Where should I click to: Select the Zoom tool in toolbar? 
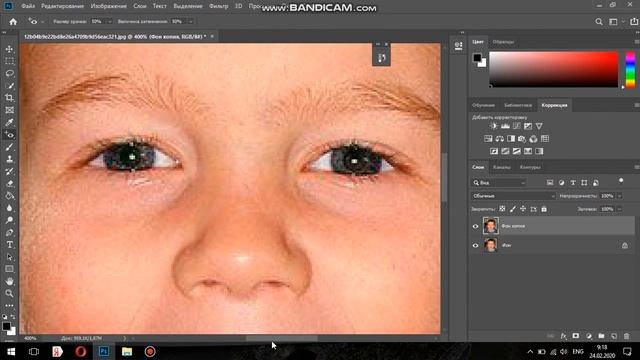9,293
